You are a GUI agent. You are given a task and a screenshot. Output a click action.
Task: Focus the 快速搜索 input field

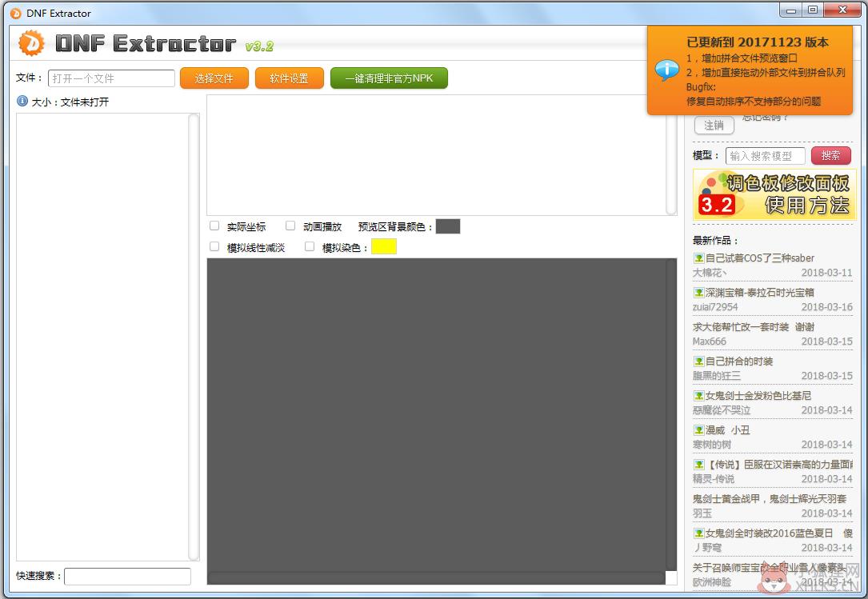pos(127,576)
